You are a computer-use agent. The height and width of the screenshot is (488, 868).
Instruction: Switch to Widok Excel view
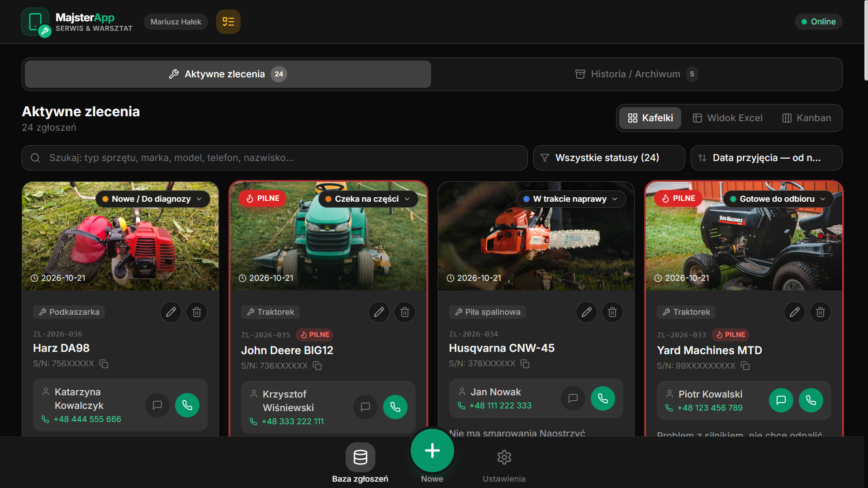728,118
